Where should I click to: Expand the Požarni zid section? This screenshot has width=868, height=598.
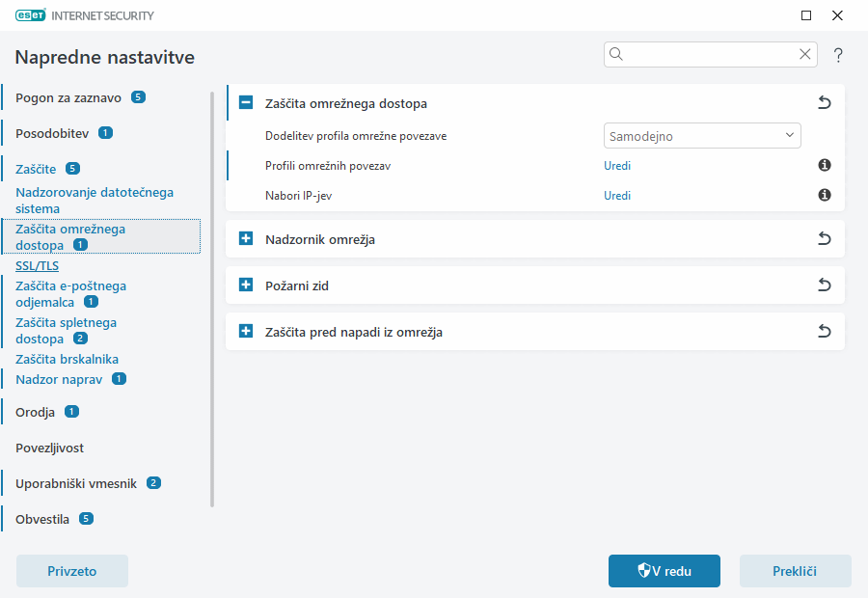point(246,285)
